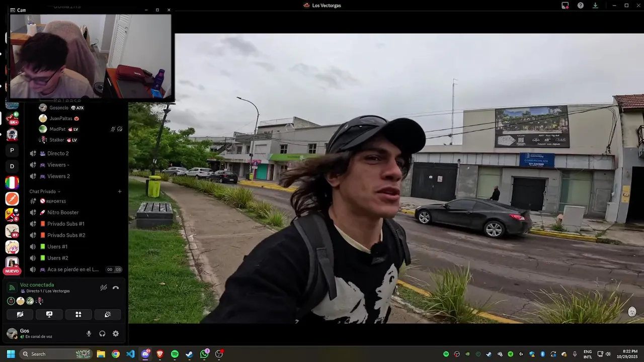The image size is (644, 362).
Task: Click Bluetooth icon in system tray
Action: 543,354
